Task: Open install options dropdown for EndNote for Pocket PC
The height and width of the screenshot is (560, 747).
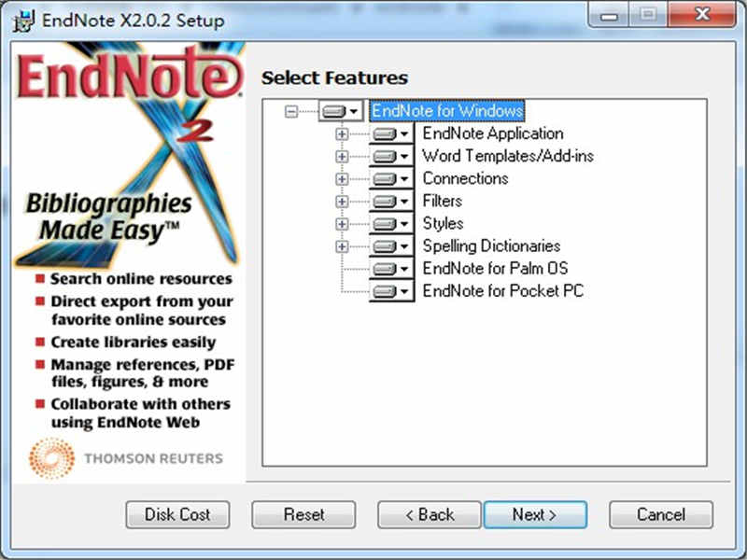Action: pos(391,291)
